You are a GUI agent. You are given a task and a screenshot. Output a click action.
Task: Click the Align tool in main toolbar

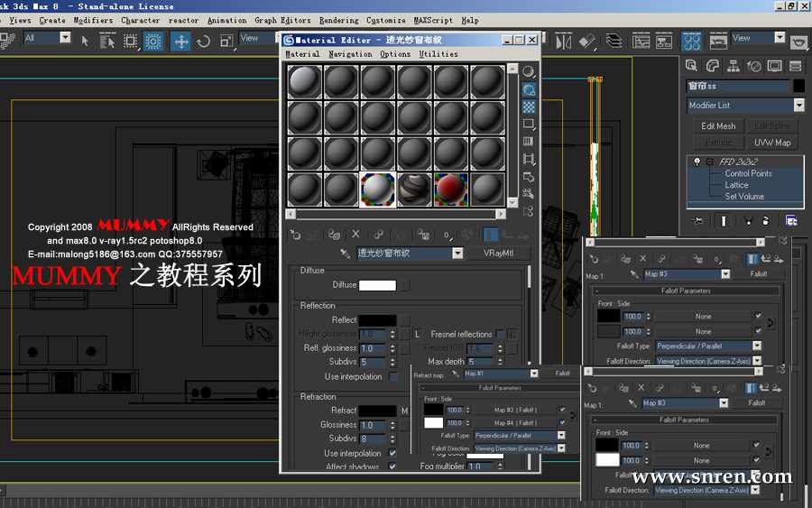(587, 41)
